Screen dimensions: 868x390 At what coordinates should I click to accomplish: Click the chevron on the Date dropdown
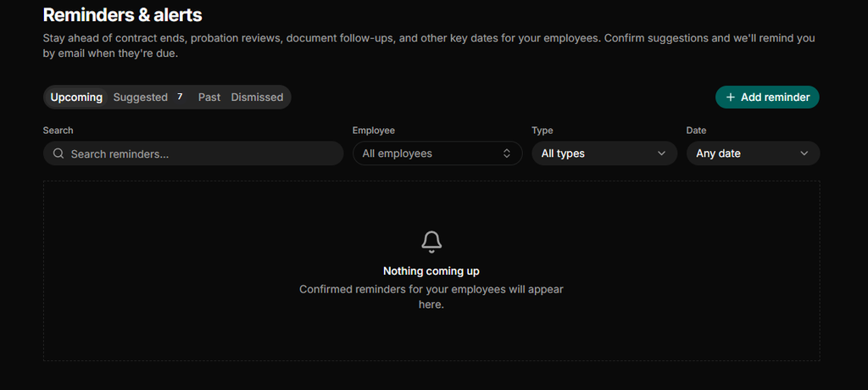[x=804, y=153]
